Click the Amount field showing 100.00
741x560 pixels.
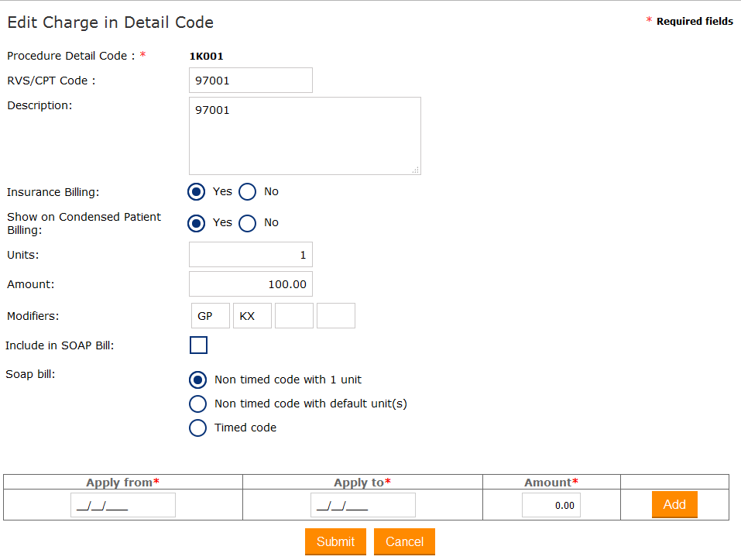[250, 284]
